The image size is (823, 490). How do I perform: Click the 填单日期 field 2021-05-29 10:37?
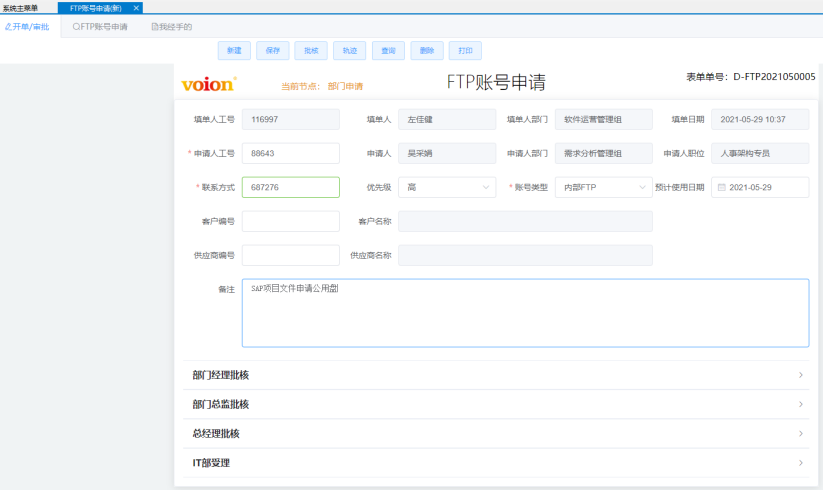coord(760,120)
